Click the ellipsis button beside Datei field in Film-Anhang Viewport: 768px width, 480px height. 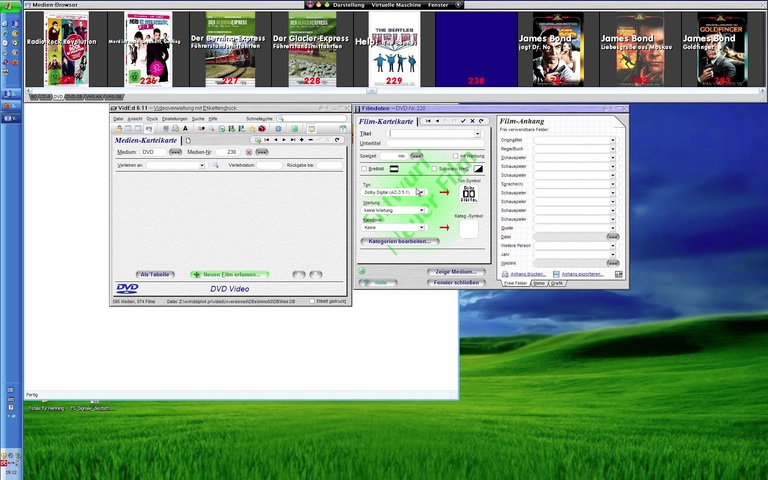click(x=613, y=237)
